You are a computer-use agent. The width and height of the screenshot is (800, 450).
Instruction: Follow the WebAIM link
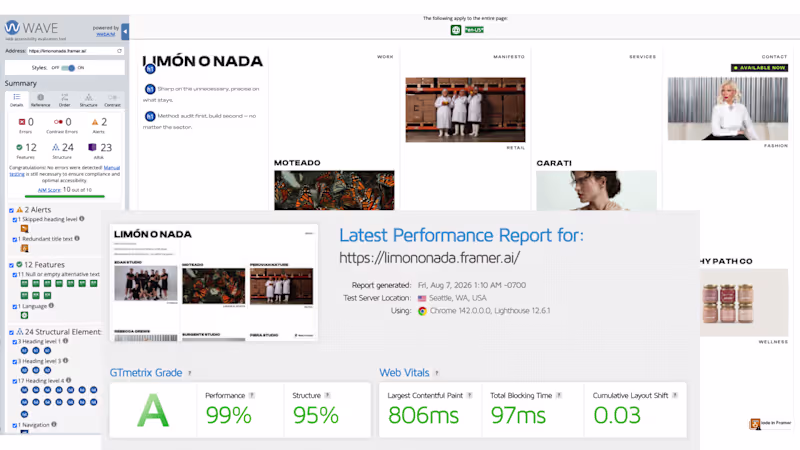pyautogui.click(x=106, y=34)
